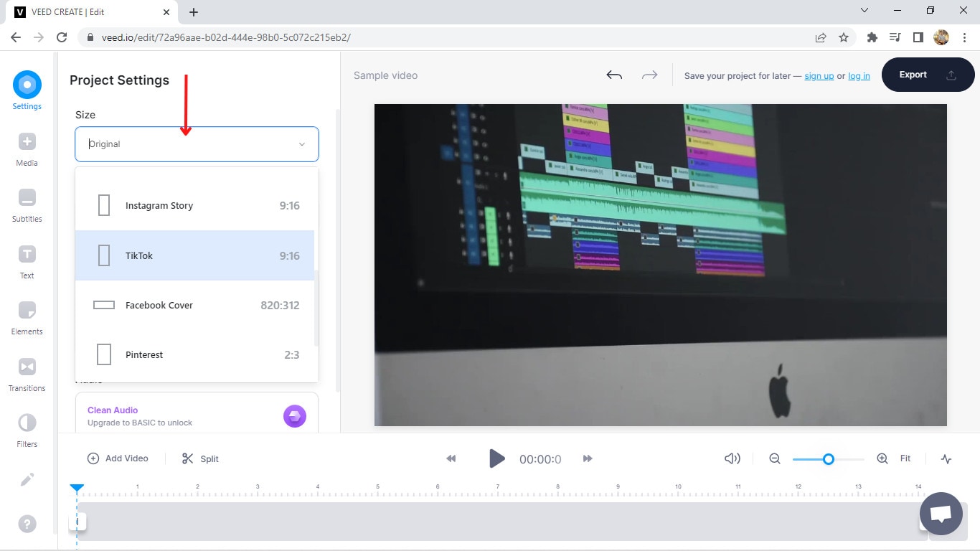This screenshot has height=551, width=980.
Task: Click the blue playhead marker
Action: pos(77,489)
